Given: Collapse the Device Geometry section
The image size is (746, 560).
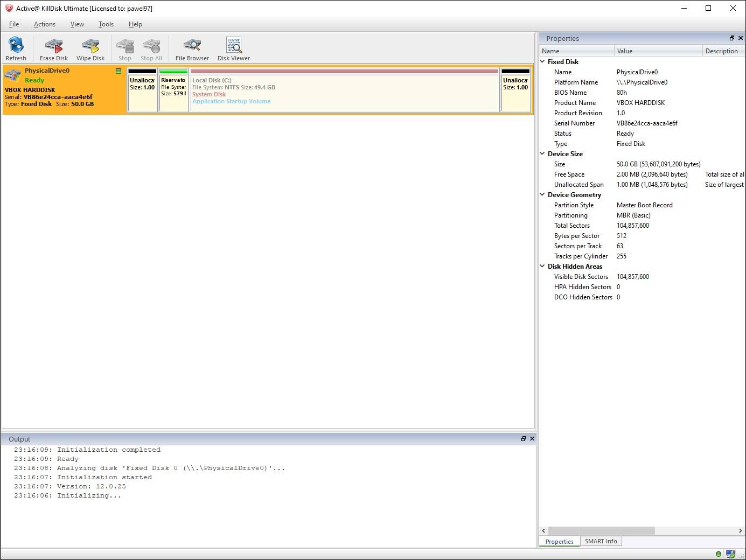Looking at the screenshot, I should [542, 195].
